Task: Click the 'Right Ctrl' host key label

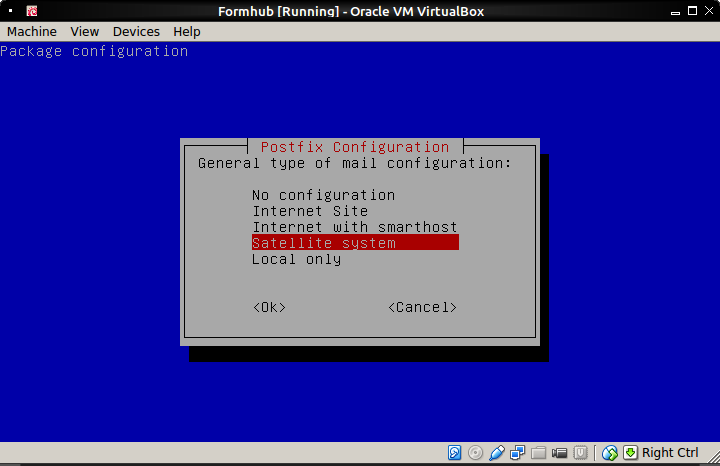Action: 670,453
